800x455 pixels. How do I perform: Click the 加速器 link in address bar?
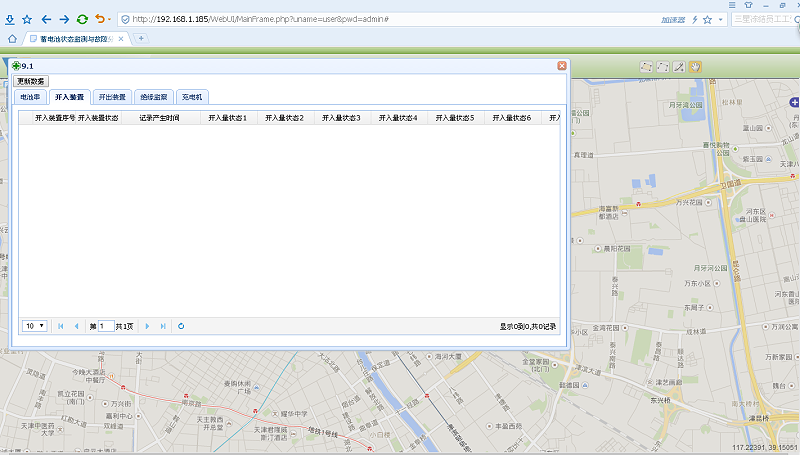pos(672,19)
